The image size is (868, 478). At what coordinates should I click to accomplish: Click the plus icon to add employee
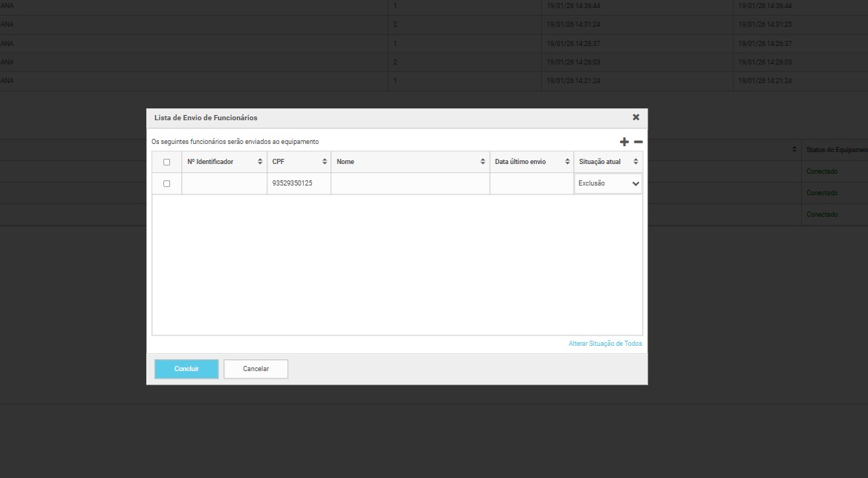click(x=624, y=142)
